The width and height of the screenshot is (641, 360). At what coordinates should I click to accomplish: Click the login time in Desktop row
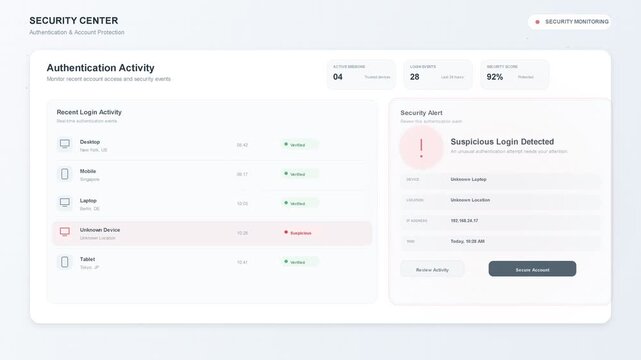tap(242, 145)
